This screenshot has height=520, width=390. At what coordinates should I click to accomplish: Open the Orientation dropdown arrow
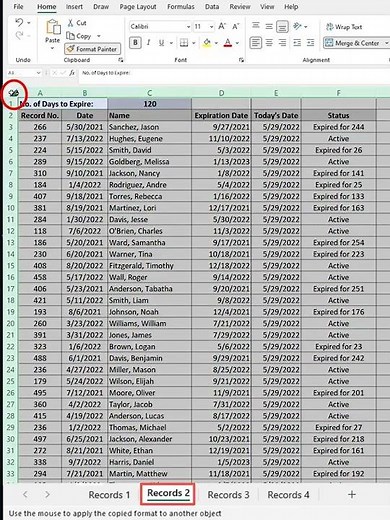(305, 27)
